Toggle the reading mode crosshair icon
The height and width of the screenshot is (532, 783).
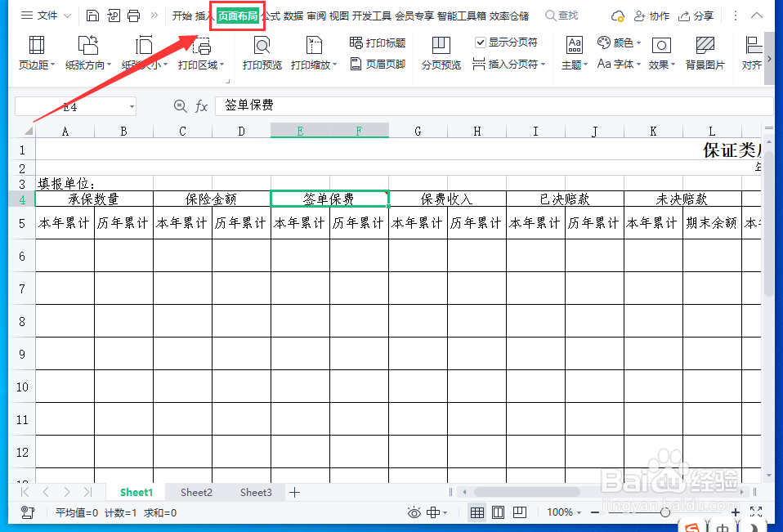433,512
